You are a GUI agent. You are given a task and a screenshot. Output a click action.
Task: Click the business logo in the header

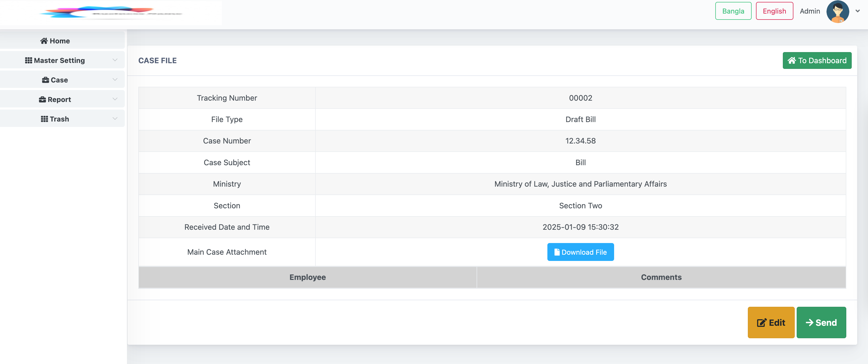click(x=111, y=12)
